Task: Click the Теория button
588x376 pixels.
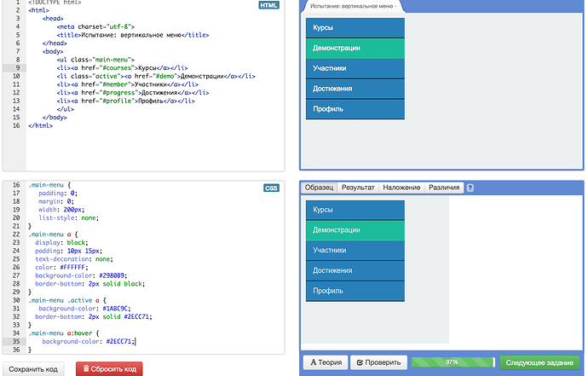Action: tap(326, 362)
